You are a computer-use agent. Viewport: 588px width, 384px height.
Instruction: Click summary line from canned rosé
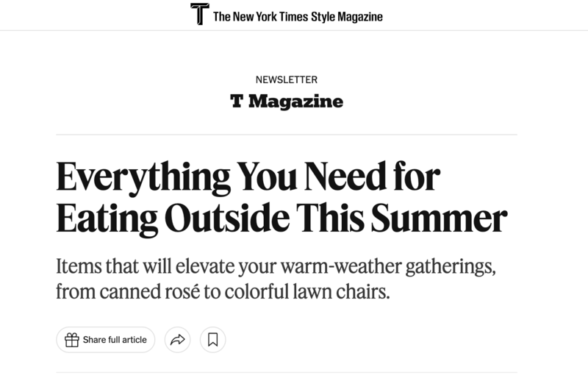[x=223, y=291]
